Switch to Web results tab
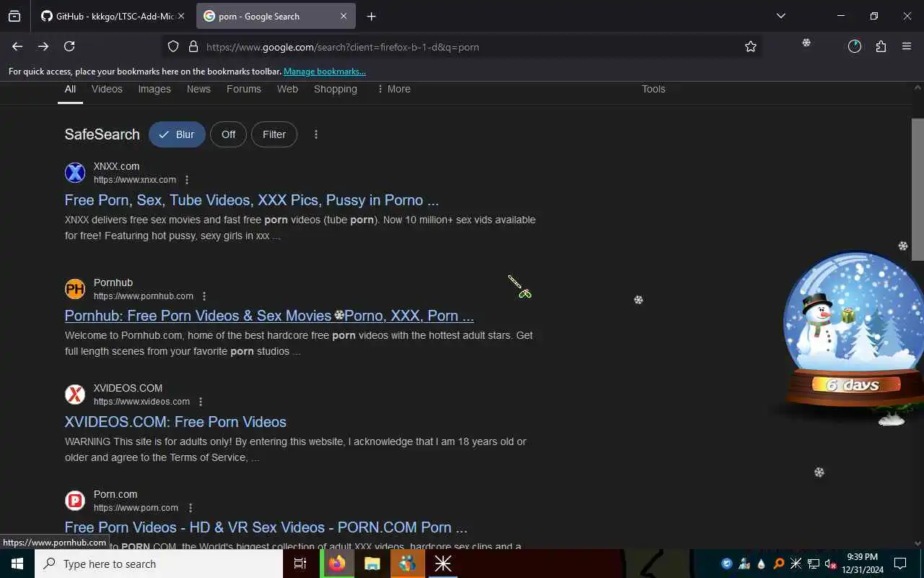 click(x=287, y=89)
